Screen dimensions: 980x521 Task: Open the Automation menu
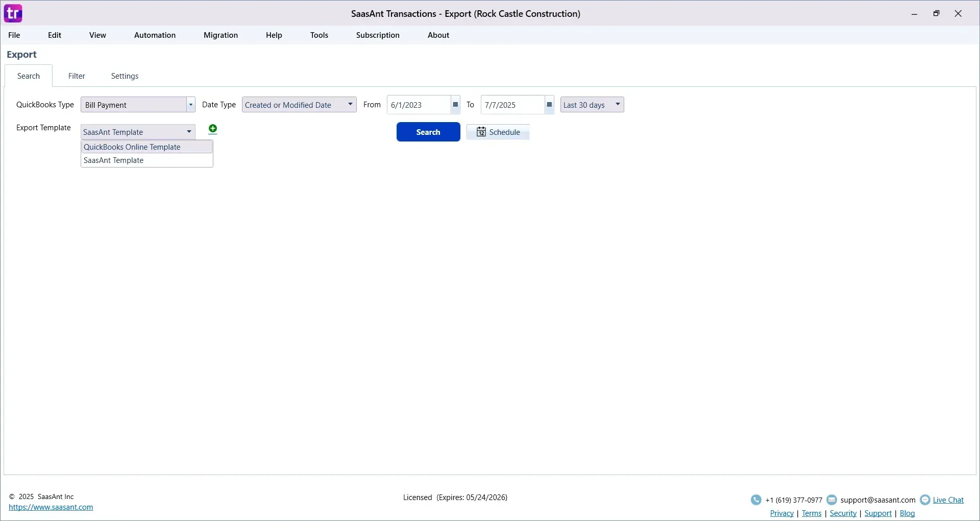pyautogui.click(x=155, y=35)
